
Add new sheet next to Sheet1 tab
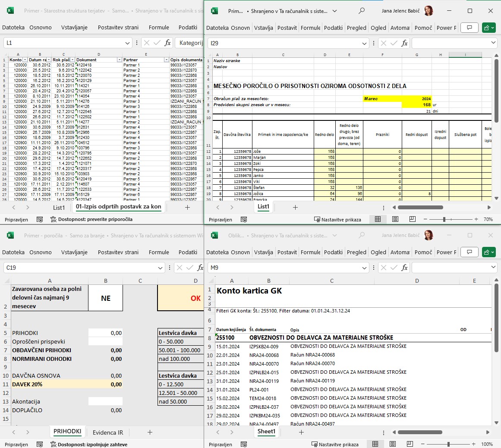[x=301, y=432]
